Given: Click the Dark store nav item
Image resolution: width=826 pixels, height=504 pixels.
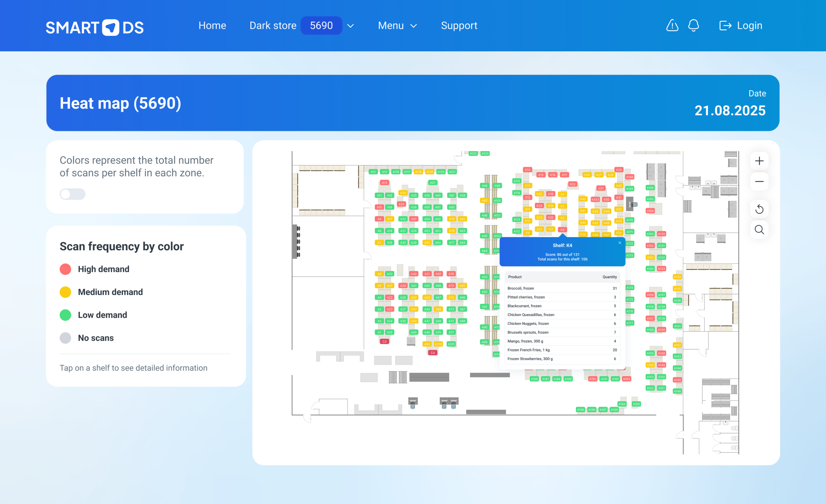Looking at the screenshot, I should tap(272, 26).
